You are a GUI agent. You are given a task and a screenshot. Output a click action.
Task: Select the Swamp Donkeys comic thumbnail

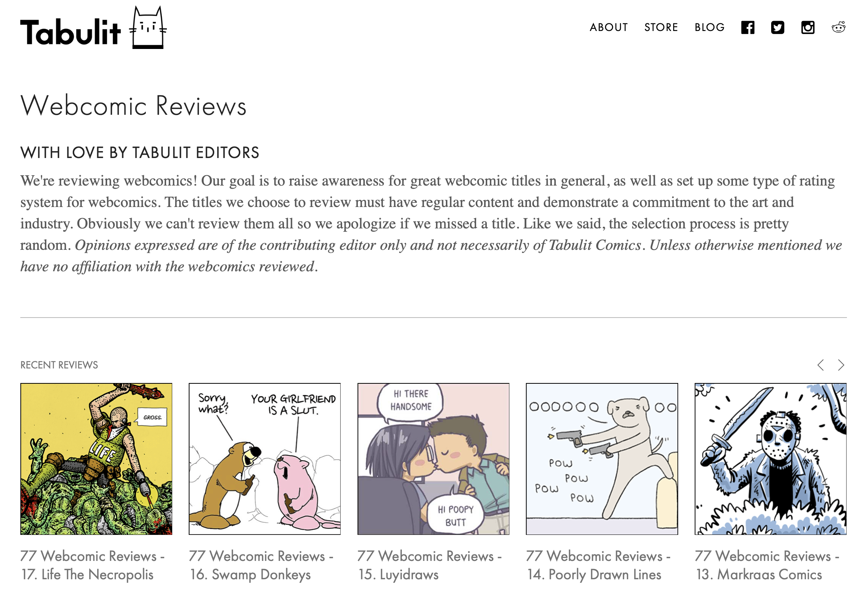(x=264, y=459)
